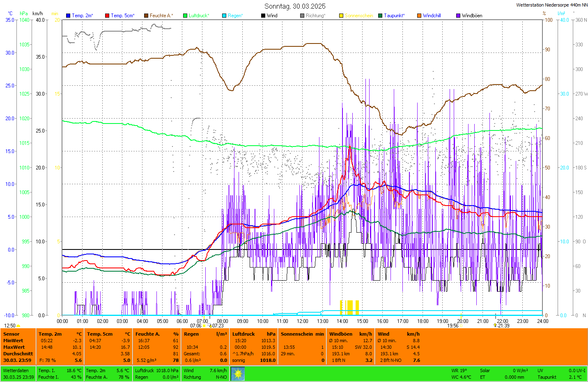
Task: Click the red Temp. 5cm legend square
Action: point(107,16)
